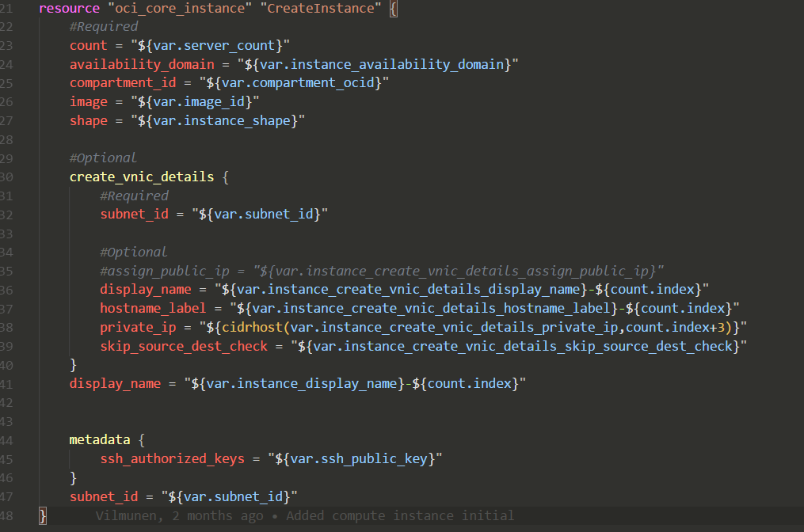Screen dimensions: 804x532
Task: Click the var.instance_availability_domain value
Action: coord(382,64)
